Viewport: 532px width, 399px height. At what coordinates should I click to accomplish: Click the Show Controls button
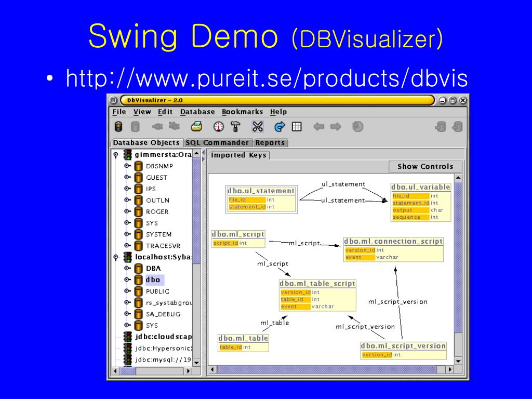425,167
